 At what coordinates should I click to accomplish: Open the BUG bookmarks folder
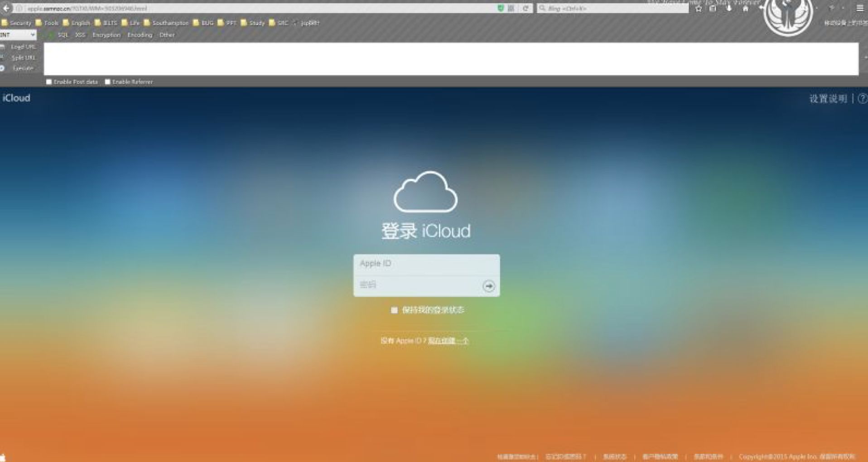point(203,23)
